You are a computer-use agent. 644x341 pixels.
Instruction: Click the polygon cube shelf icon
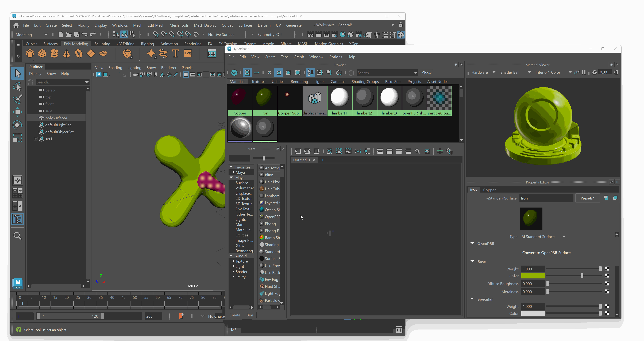tap(42, 53)
